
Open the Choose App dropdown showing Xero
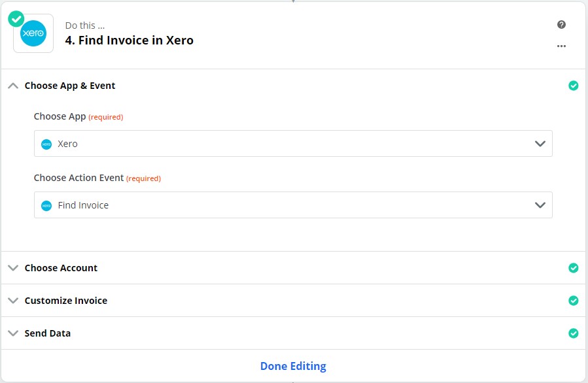point(293,144)
